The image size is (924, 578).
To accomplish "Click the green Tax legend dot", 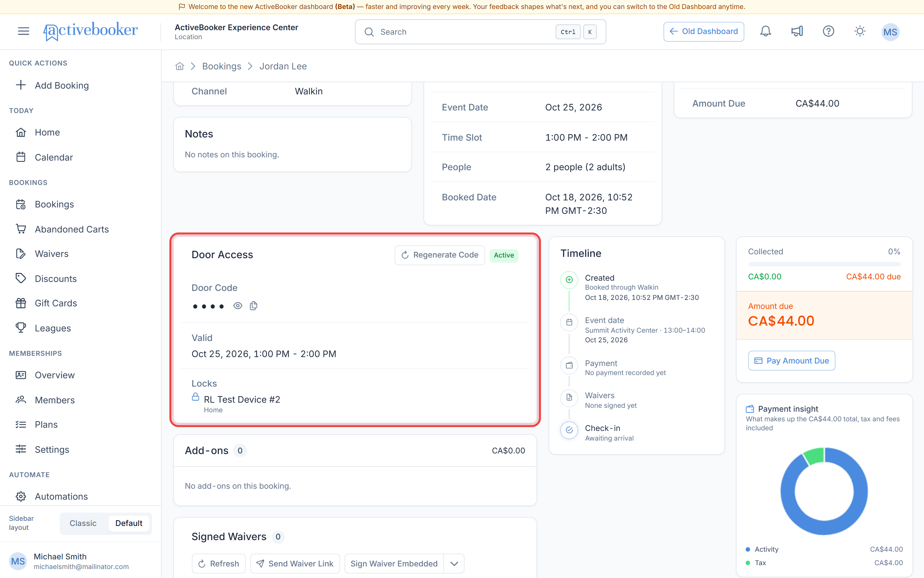I will [748, 563].
